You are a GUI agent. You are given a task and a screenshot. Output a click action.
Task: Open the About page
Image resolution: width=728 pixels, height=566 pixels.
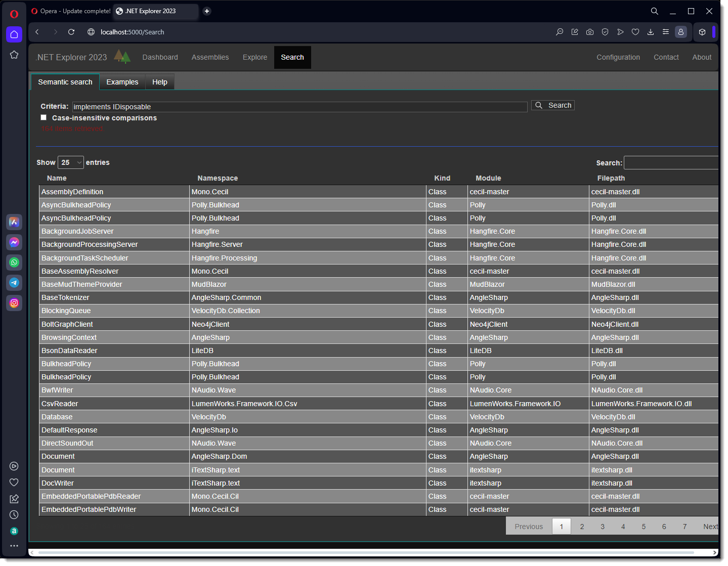(x=702, y=57)
